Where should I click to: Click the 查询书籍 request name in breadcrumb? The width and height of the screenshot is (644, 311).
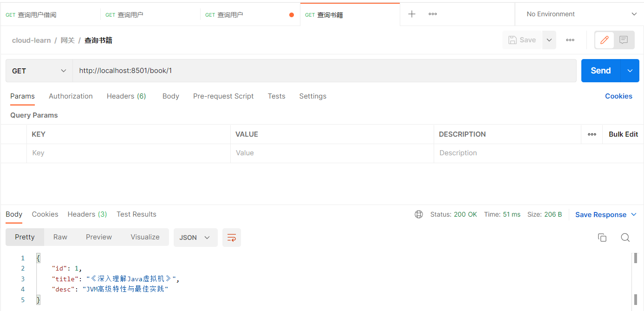point(98,40)
